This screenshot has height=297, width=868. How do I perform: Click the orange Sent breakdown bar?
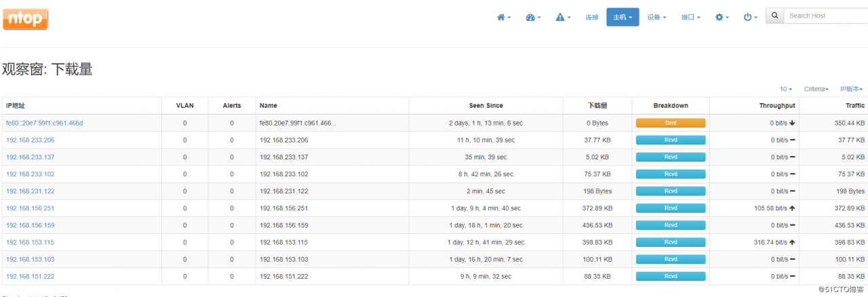(671, 123)
